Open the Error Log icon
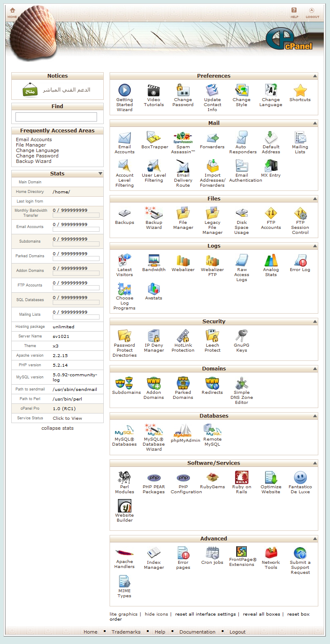 click(300, 260)
